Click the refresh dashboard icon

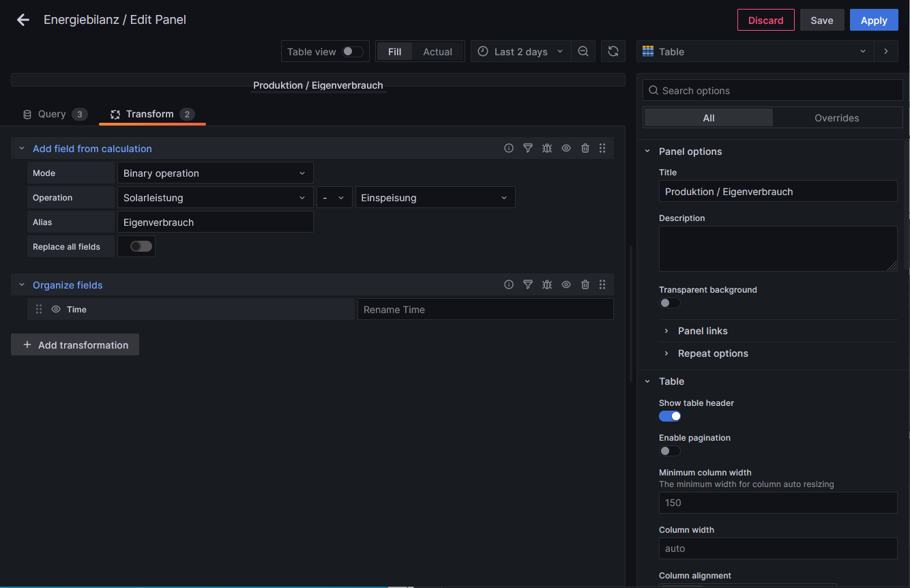tap(613, 52)
